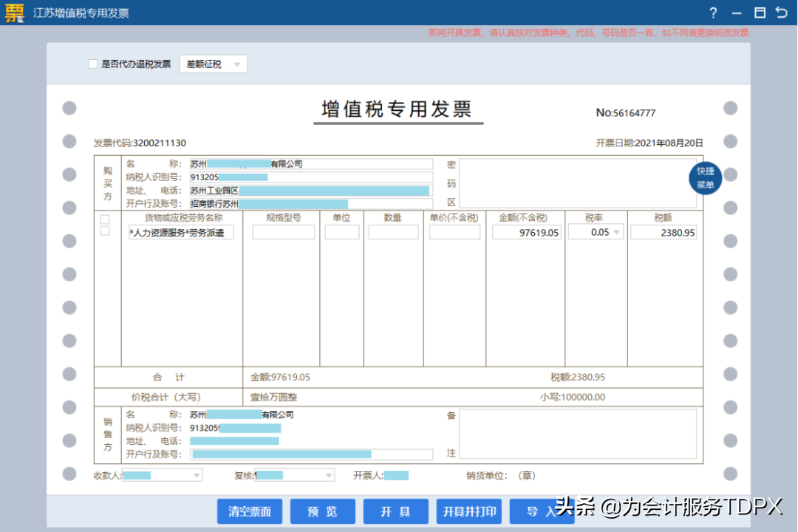Click the 备注 text area
This screenshot has width=798, height=532.
coord(578,434)
